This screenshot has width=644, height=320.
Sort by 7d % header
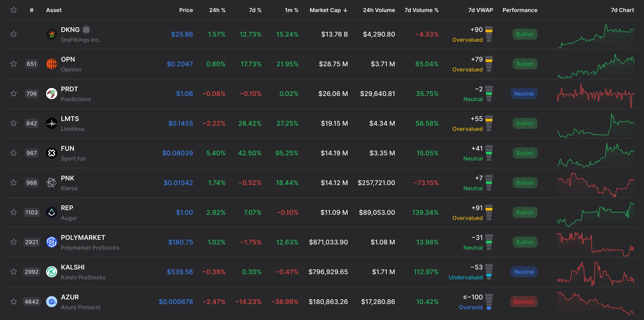tap(255, 10)
